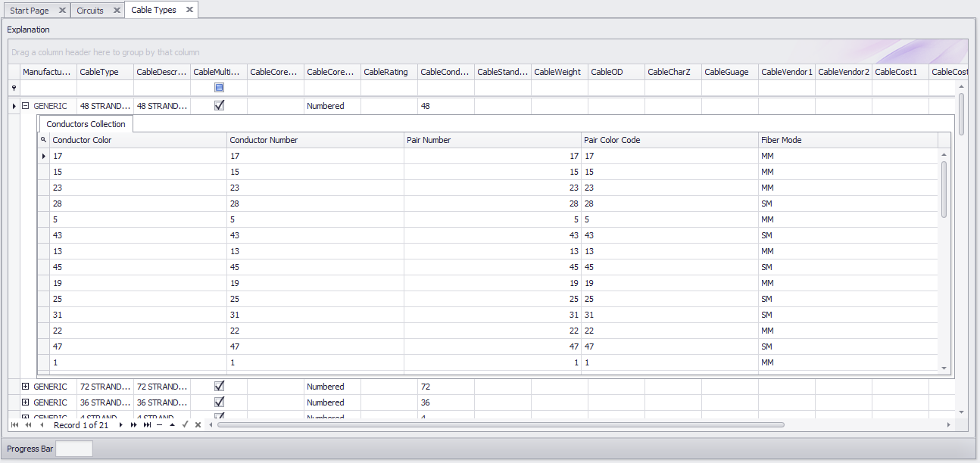Select the Conductors Collection tab
The height and width of the screenshot is (463, 980).
pyautogui.click(x=86, y=124)
